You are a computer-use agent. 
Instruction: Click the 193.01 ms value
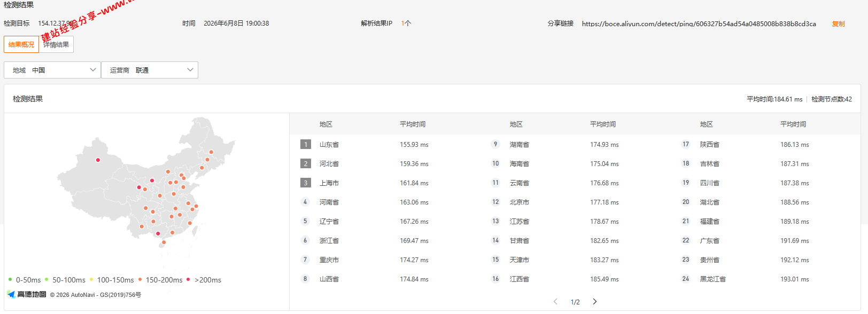[795, 279]
